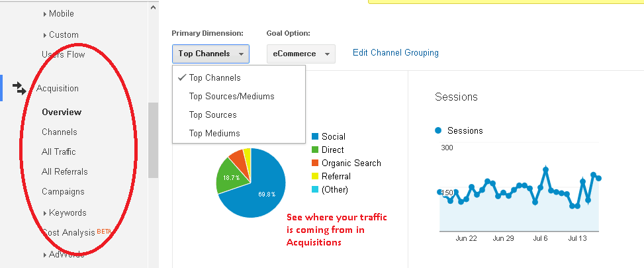
Task: Go to Channels report in sidebar
Action: pyautogui.click(x=60, y=132)
